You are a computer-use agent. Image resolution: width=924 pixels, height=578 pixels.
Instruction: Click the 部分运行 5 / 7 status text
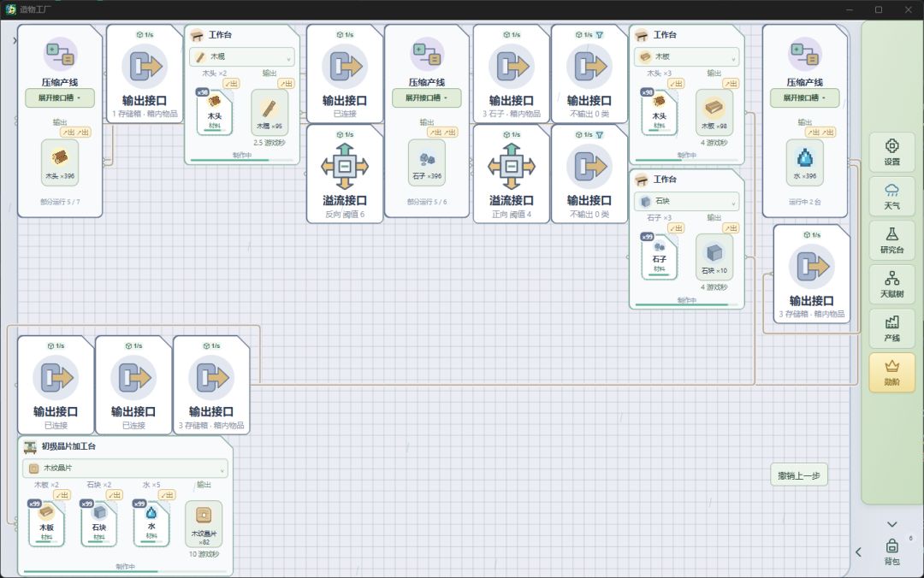60,202
